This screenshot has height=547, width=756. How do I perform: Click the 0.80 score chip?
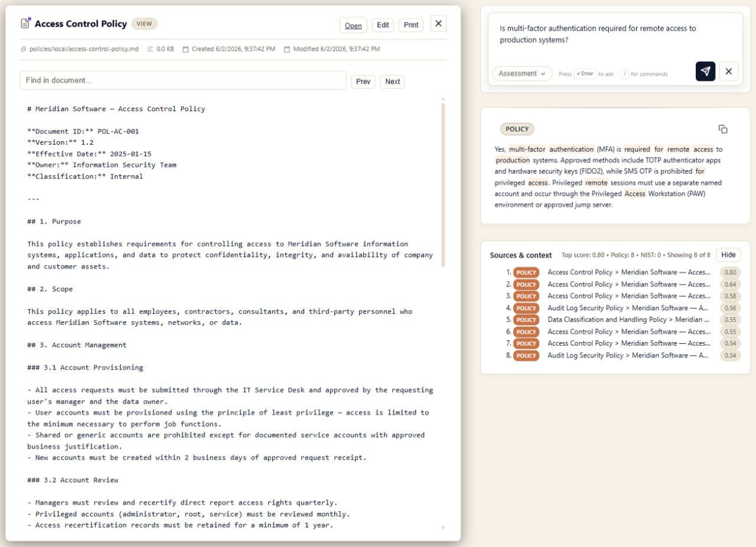click(730, 272)
